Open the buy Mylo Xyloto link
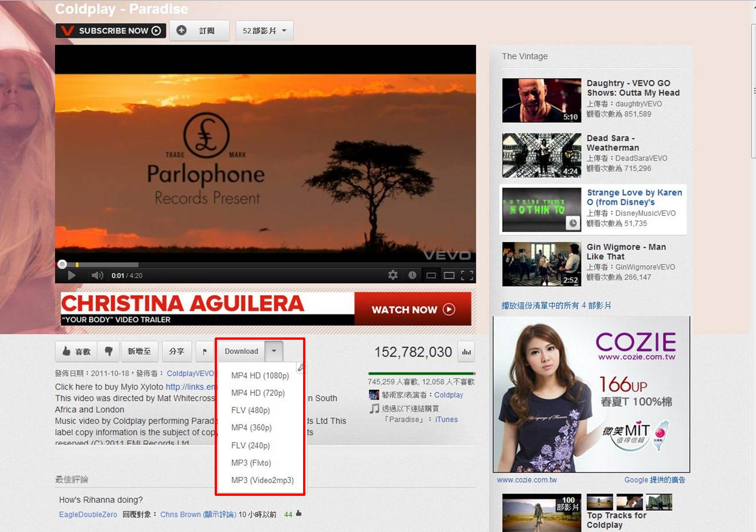Image resolution: width=756 pixels, height=532 pixels. pyautogui.click(x=191, y=387)
